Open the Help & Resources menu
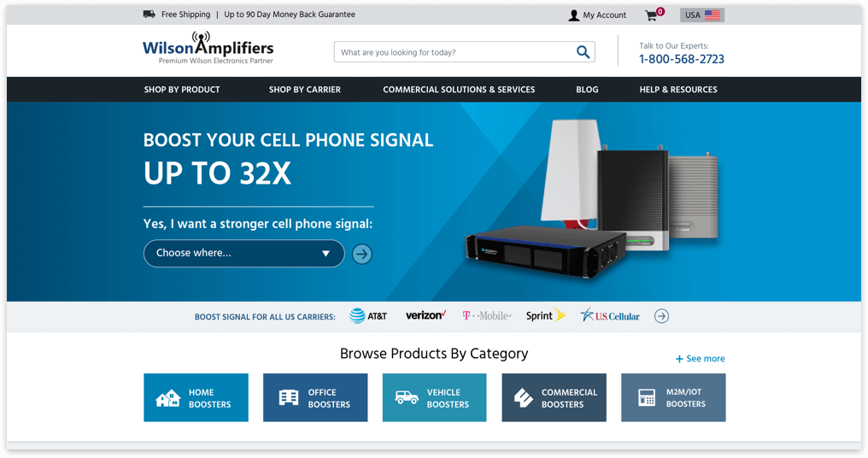This screenshot has height=458, width=868. click(x=678, y=90)
